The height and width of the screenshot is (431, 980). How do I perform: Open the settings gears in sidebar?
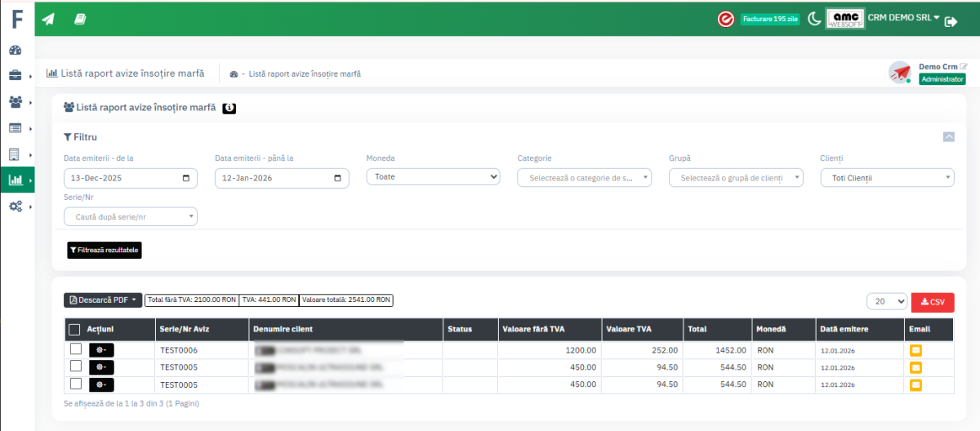pos(16,207)
